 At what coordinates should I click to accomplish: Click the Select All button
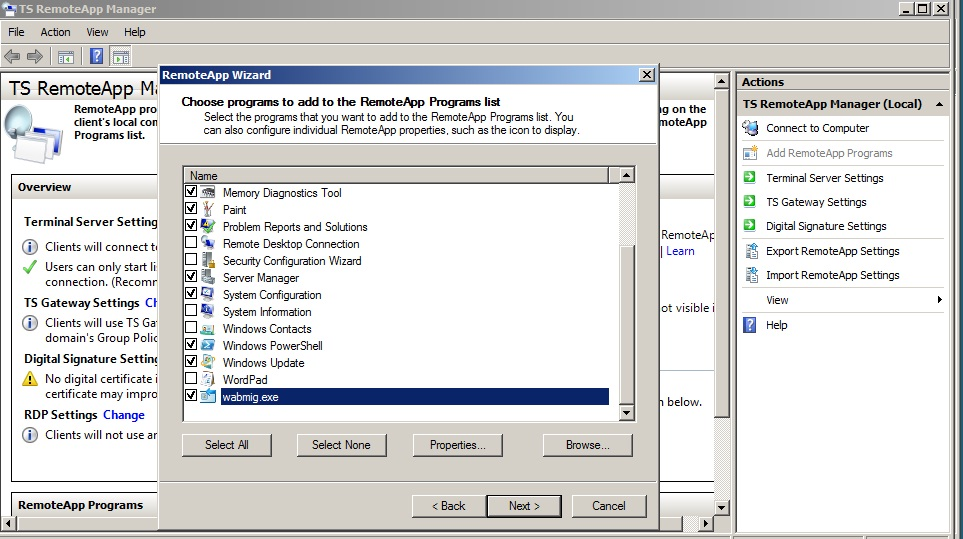pos(227,445)
